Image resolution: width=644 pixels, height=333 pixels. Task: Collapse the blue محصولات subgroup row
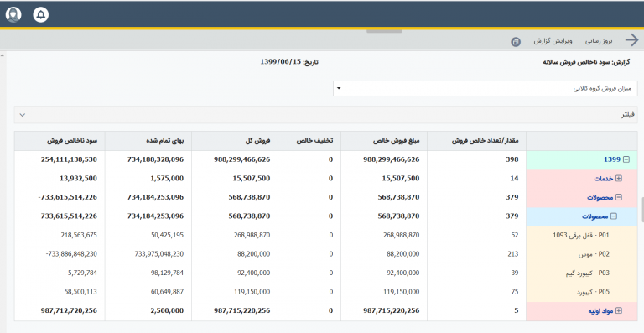pyautogui.click(x=614, y=216)
